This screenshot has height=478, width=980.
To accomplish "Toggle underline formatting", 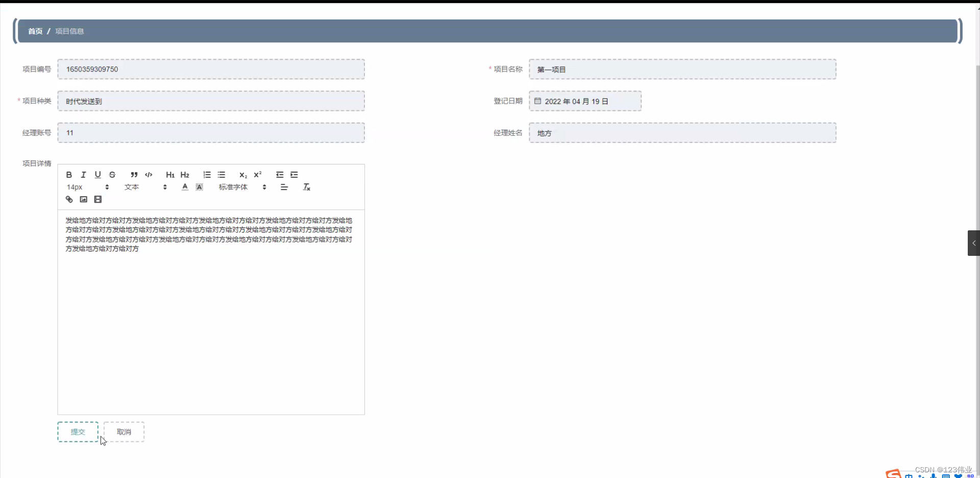I will click(x=97, y=175).
